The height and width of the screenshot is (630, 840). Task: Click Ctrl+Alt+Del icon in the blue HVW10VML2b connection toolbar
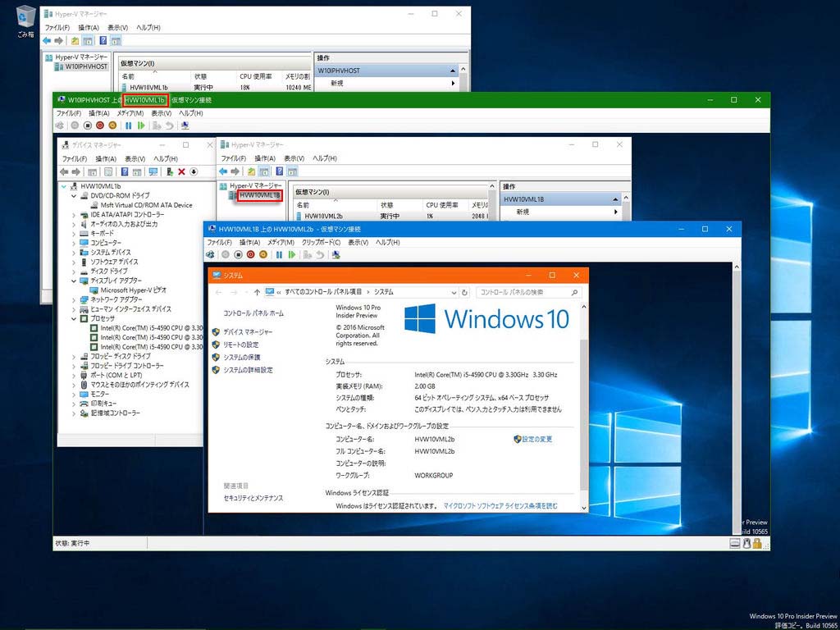point(211,254)
